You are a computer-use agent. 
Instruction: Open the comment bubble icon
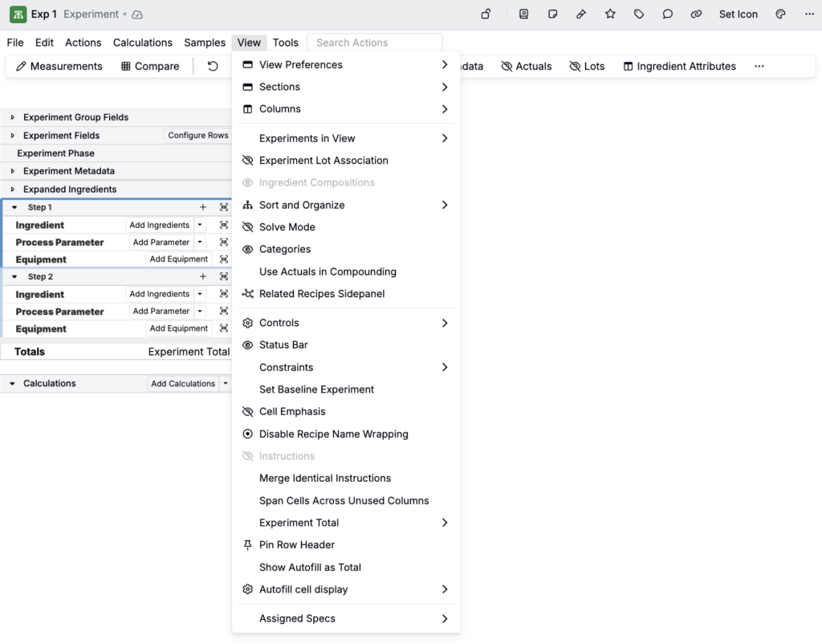[667, 14]
